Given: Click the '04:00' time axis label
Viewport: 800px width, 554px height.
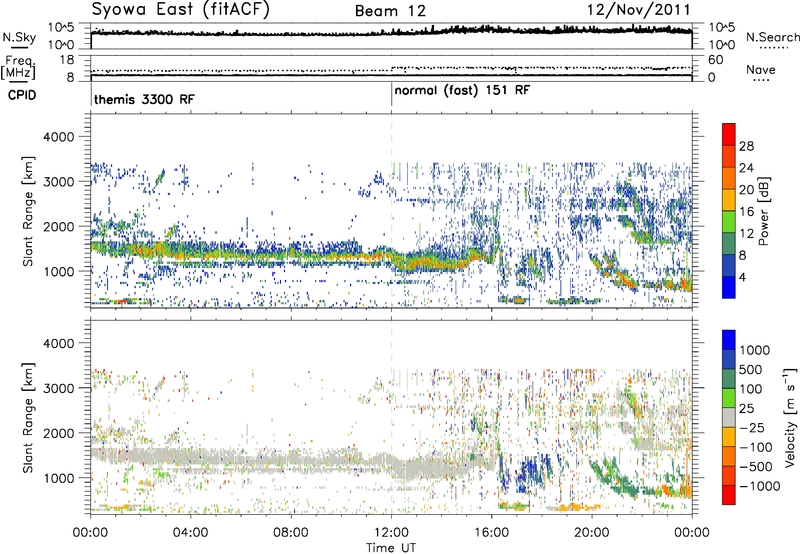Looking at the screenshot, I should pos(190,533).
